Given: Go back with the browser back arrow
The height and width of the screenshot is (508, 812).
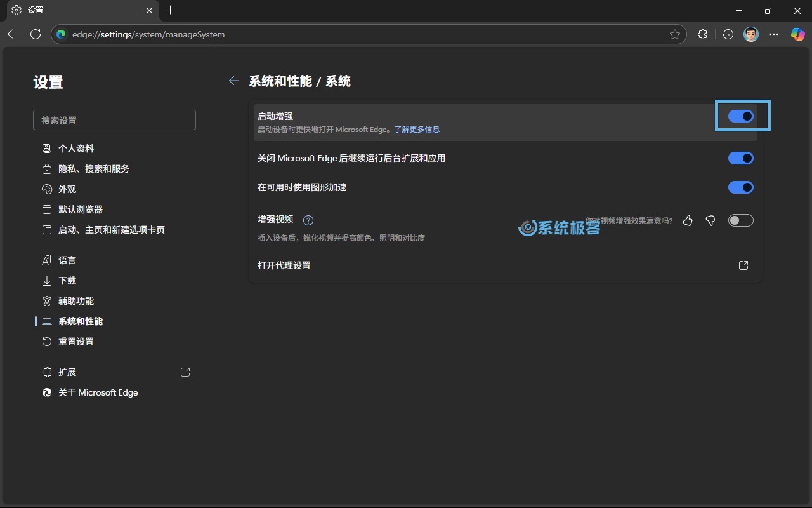Looking at the screenshot, I should click(13, 34).
